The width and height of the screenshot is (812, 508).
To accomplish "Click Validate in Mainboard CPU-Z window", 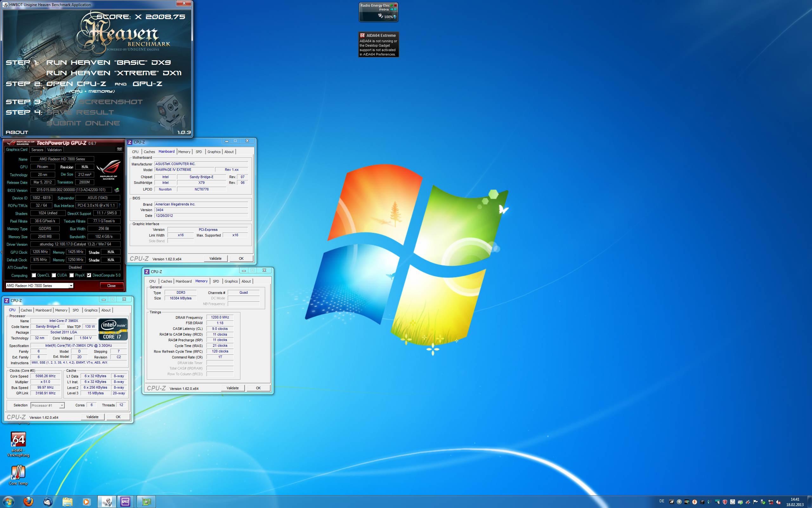I will (215, 258).
